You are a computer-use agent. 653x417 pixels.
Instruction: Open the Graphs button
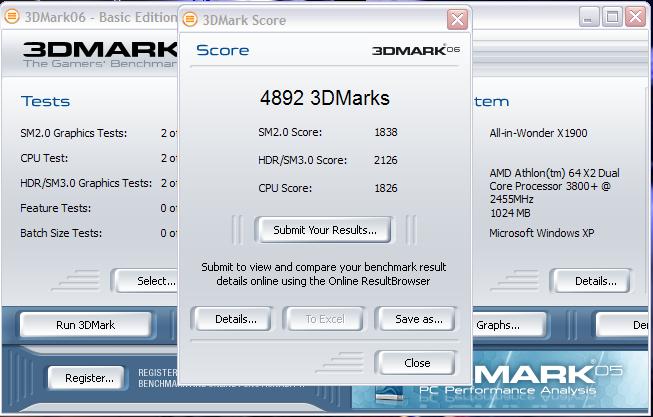pyautogui.click(x=497, y=325)
